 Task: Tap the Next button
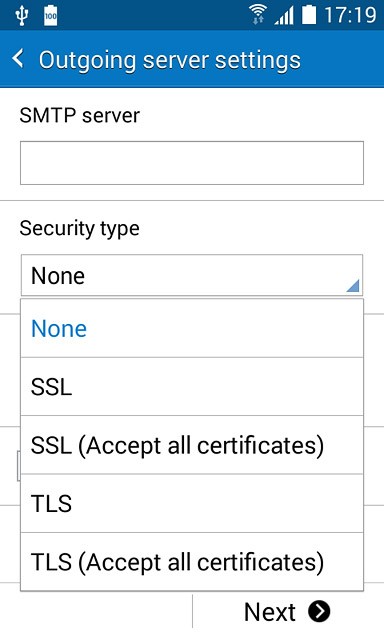(288, 611)
